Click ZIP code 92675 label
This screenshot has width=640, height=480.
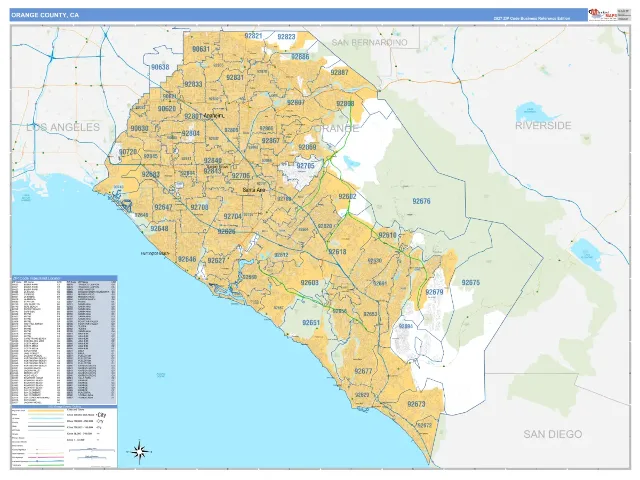[471, 283]
